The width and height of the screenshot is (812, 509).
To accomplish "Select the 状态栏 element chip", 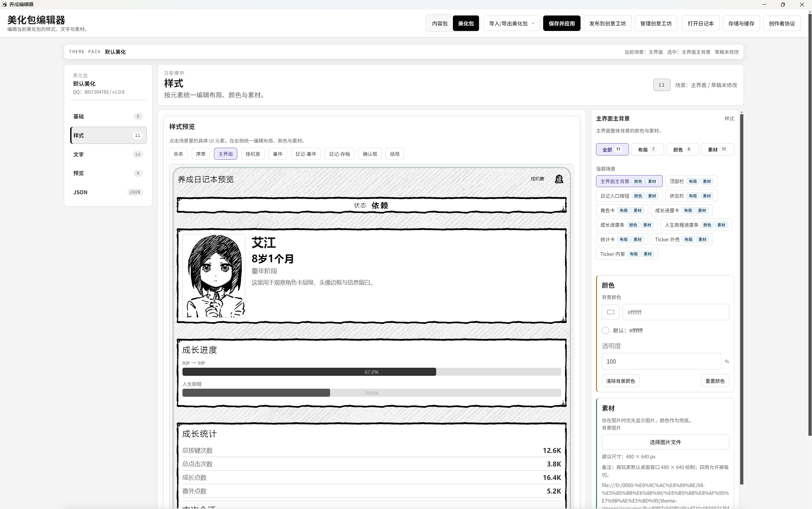I will coord(691,195).
